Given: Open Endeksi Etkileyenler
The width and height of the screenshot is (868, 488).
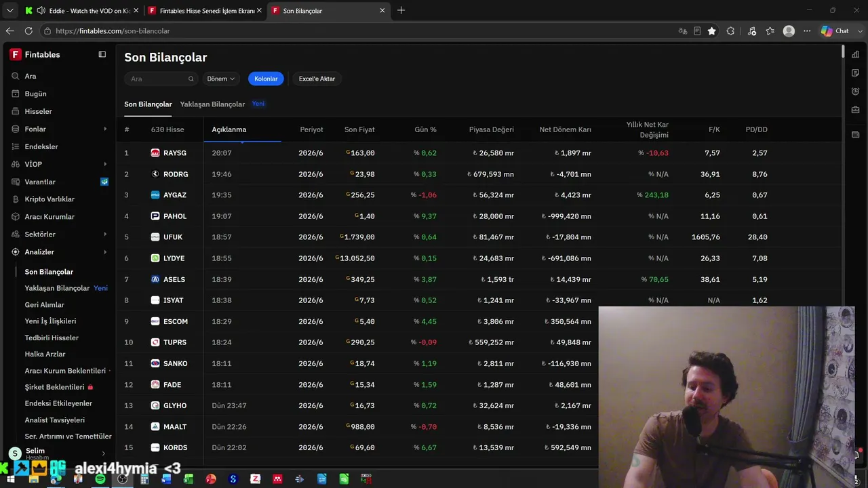Looking at the screenshot, I should click(x=58, y=403).
